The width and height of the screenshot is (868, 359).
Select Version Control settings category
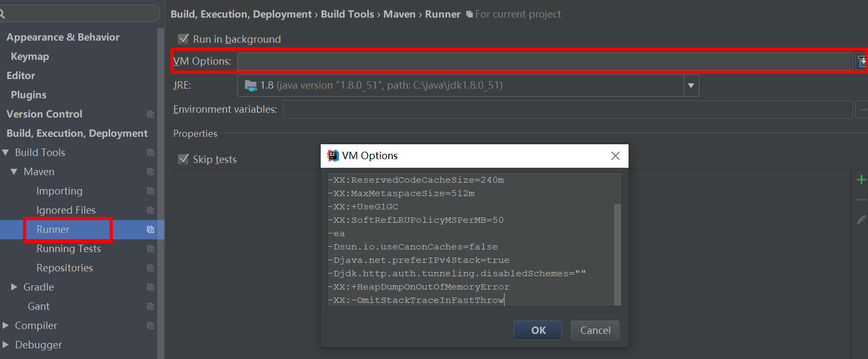(x=44, y=114)
